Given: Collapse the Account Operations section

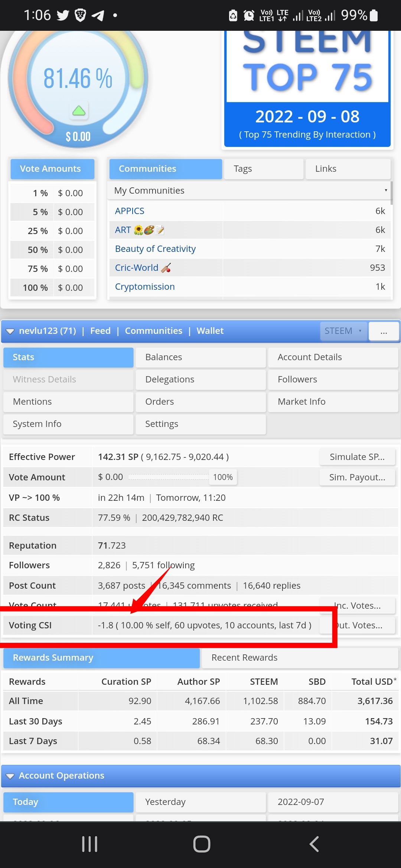Looking at the screenshot, I should pyautogui.click(x=10, y=776).
